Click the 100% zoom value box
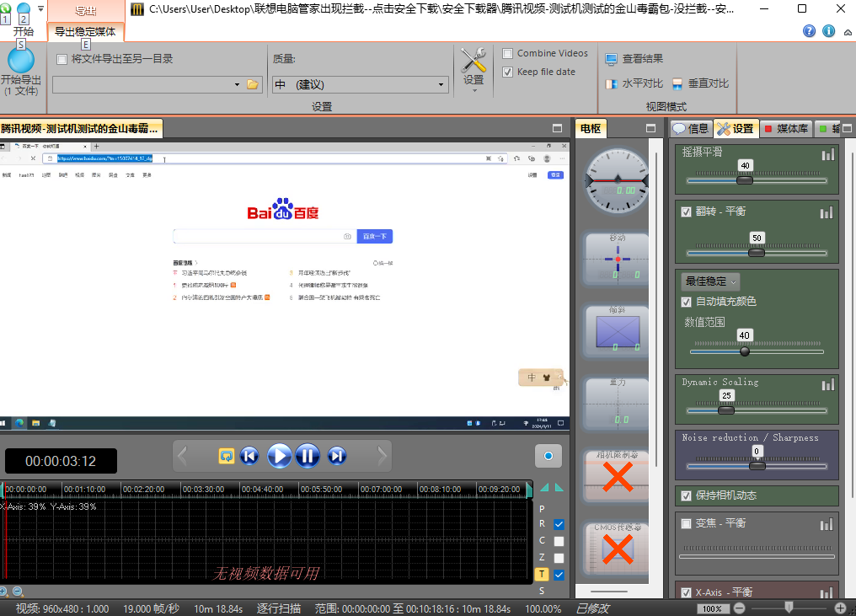 713,608
